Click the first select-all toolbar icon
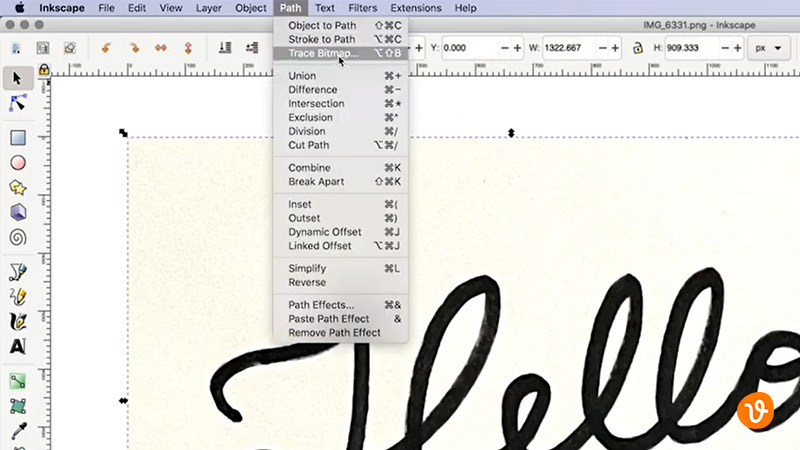The image size is (800, 450). coord(16,48)
